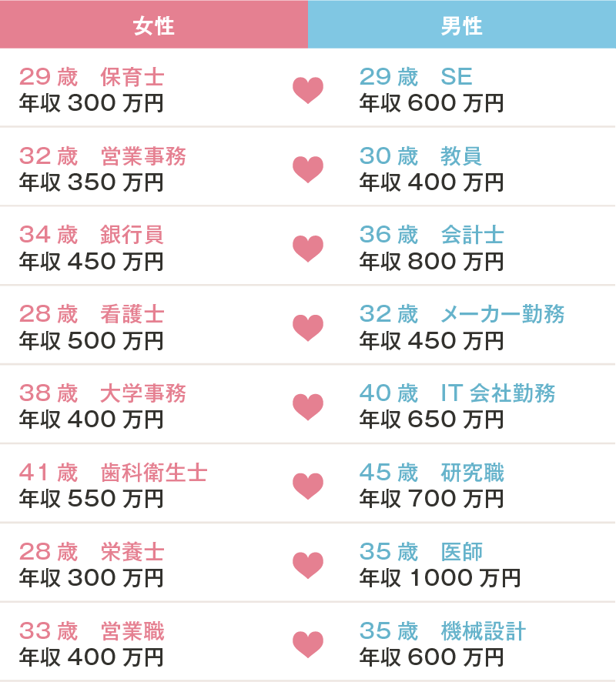Click the 28歳 看護士 label
The width and height of the screenshot is (616, 682).
92,314
